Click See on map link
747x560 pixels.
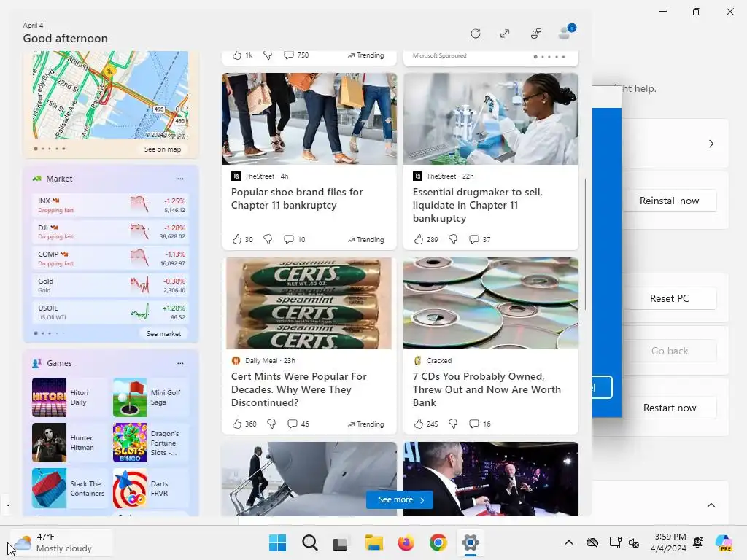(x=163, y=149)
